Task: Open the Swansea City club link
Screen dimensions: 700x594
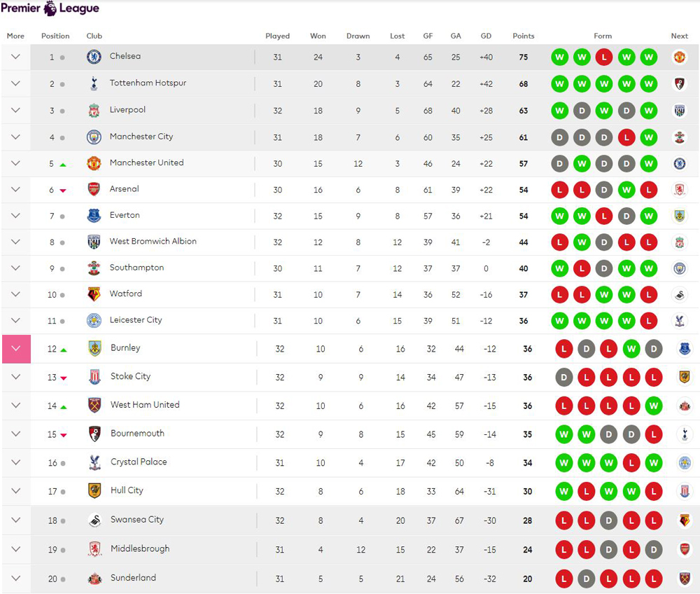Action: pyautogui.click(x=137, y=520)
